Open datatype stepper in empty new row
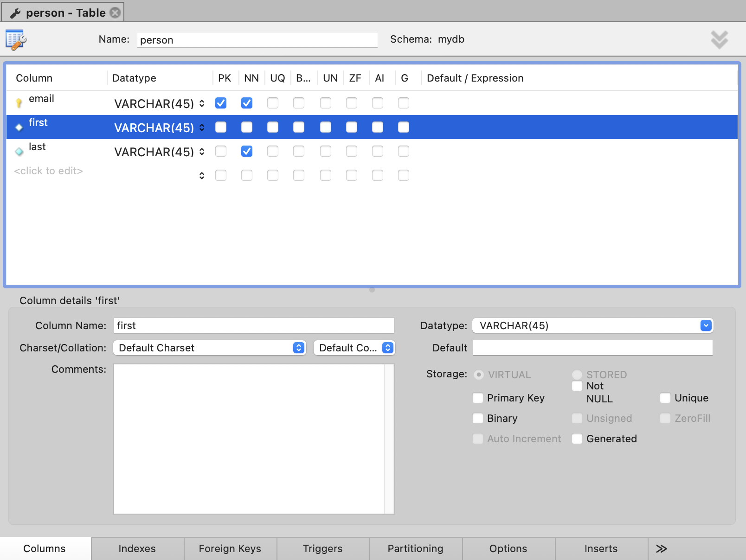746x560 pixels. point(202,176)
